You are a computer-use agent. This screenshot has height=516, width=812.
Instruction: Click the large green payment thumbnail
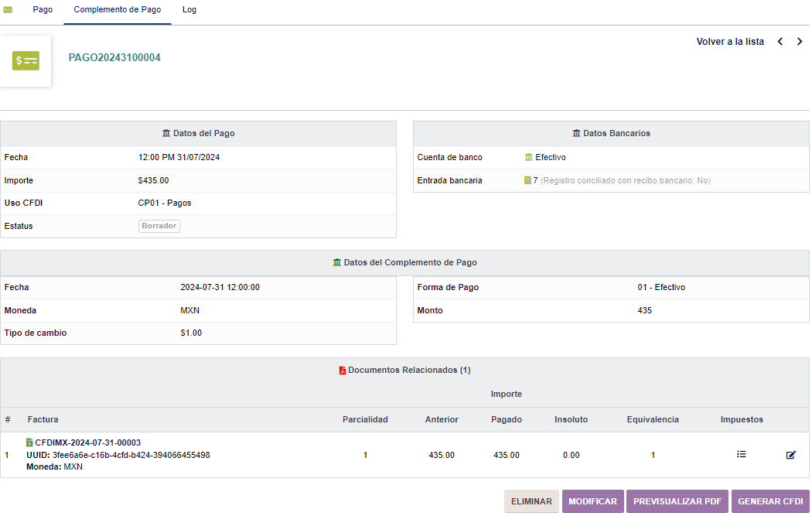(x=26, y=60)
